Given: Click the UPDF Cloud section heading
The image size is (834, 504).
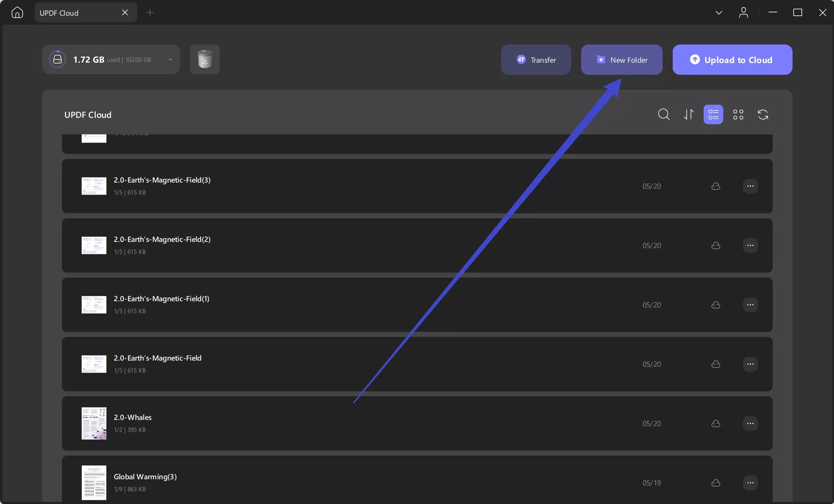Looking at the screenshot, I should [x=88, y=115].
